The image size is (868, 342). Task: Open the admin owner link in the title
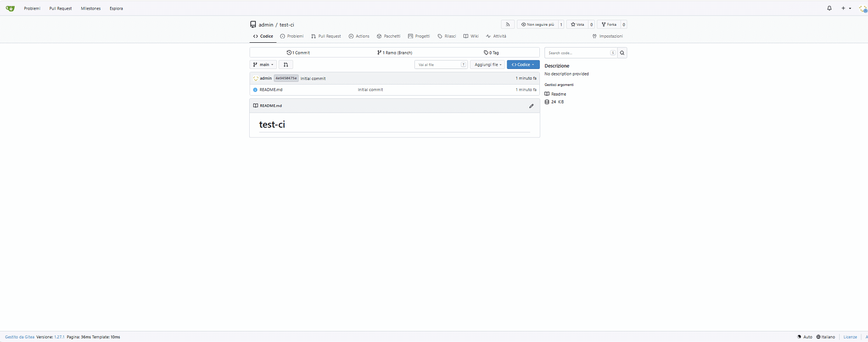click(266, 25)
